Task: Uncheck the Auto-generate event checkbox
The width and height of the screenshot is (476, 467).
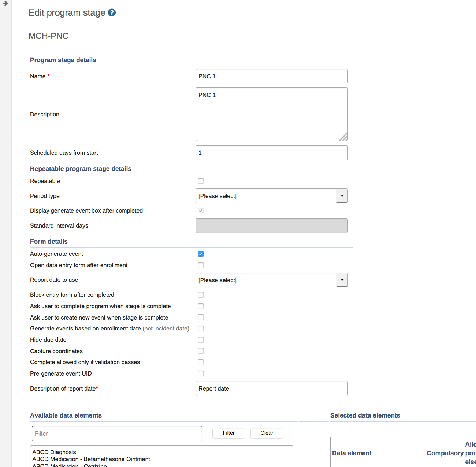Action: [201, 254]
